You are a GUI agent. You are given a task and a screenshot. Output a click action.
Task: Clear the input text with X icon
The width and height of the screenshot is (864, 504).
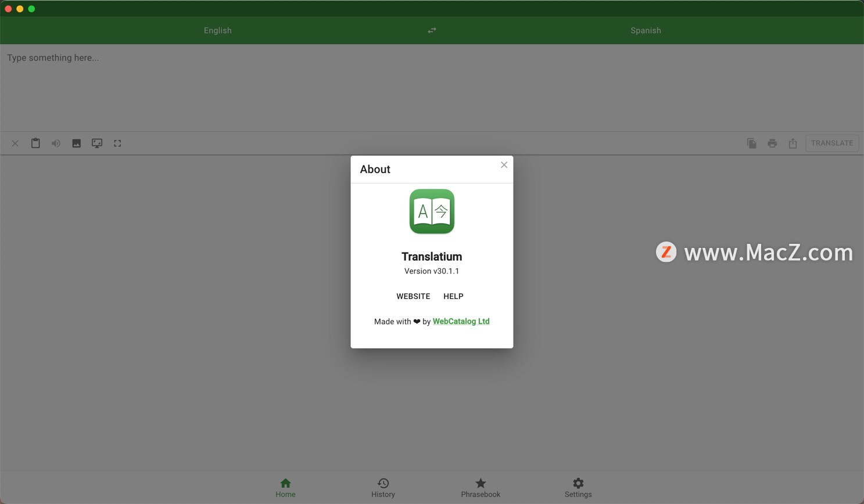pos(15,143)
